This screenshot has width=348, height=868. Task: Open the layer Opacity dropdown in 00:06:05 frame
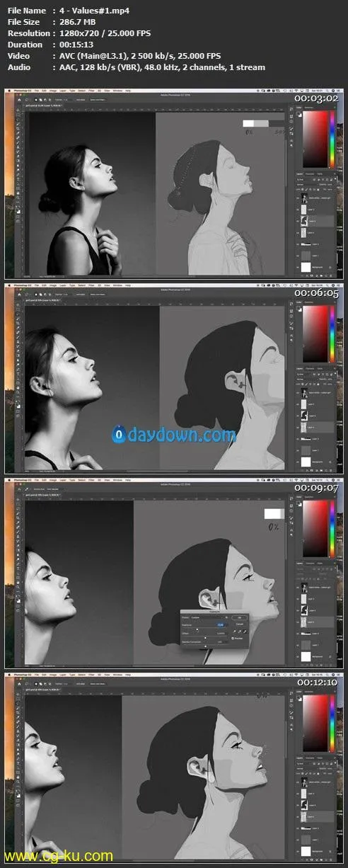click(x=330, y=379)
